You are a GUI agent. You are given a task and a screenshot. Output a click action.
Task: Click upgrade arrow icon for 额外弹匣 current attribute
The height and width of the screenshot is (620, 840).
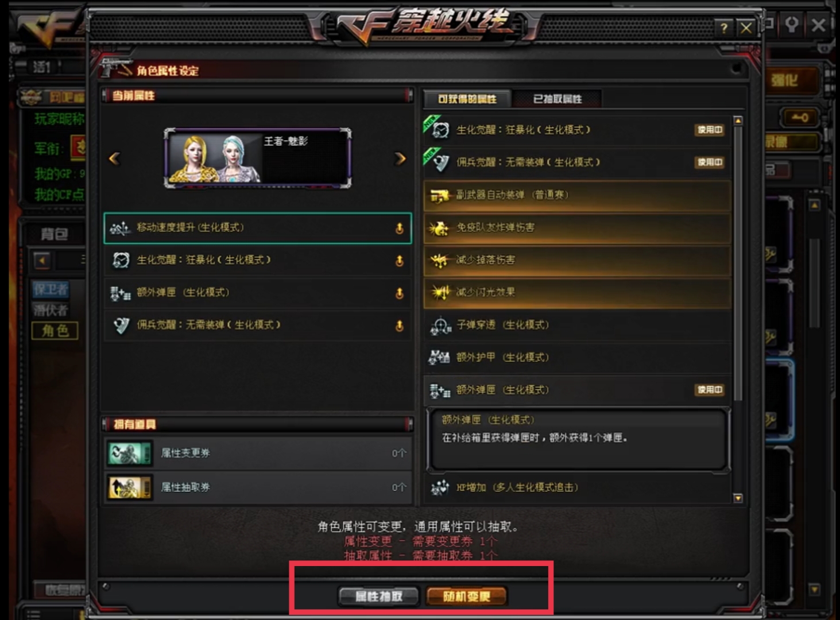(x=399, y=293)
